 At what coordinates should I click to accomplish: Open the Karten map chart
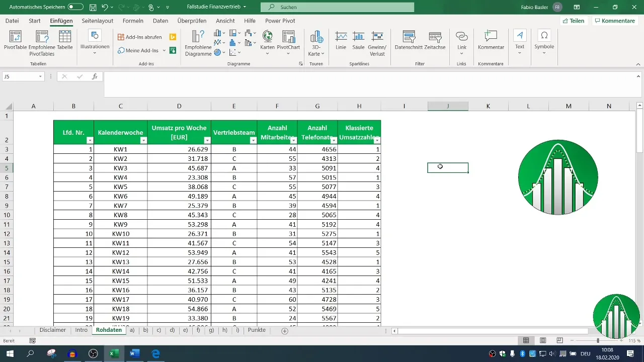(x=268, y=42)
